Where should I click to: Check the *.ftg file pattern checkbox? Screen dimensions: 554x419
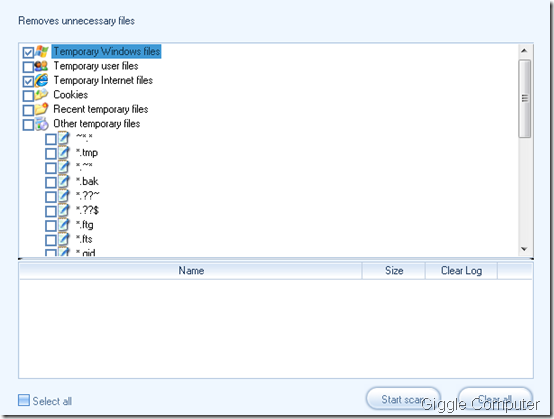point(51,226)
